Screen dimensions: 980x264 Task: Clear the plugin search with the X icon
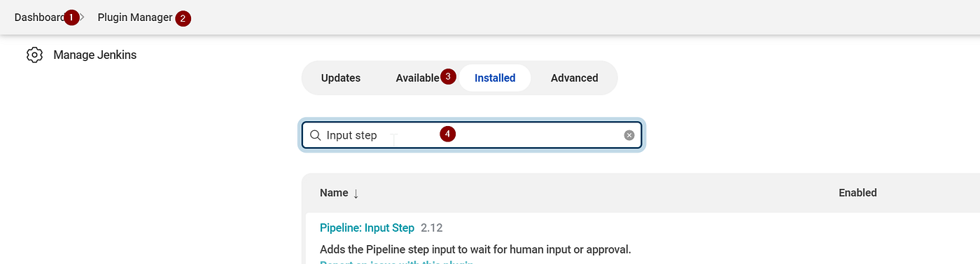point(629,135)
